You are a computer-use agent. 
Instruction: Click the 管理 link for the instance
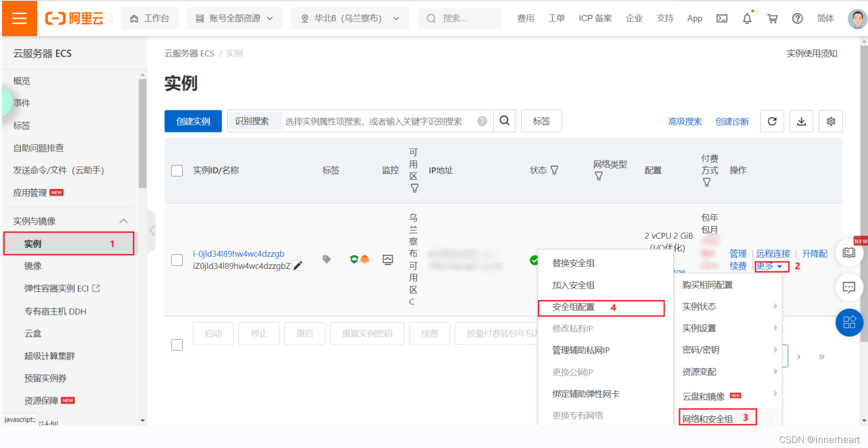pyautogui.click(x=738, y=254)
